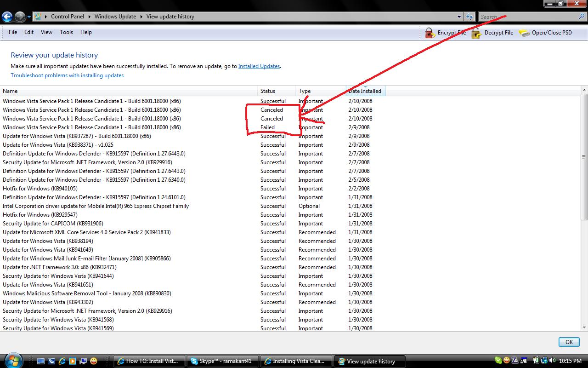
Task: Open the Help menu
Action: 86,32
